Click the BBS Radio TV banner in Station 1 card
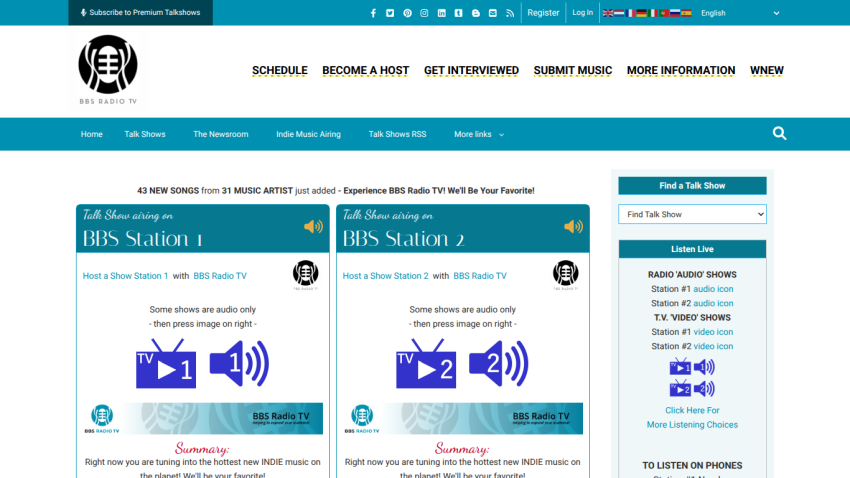 (x=203, y=418)
